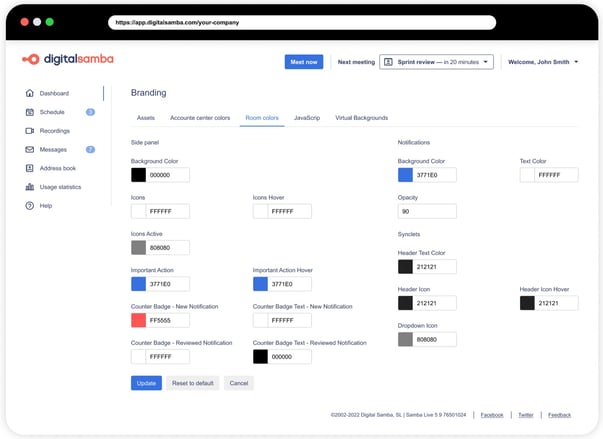Open Messages using the chat icon

(x=30, y=150)
